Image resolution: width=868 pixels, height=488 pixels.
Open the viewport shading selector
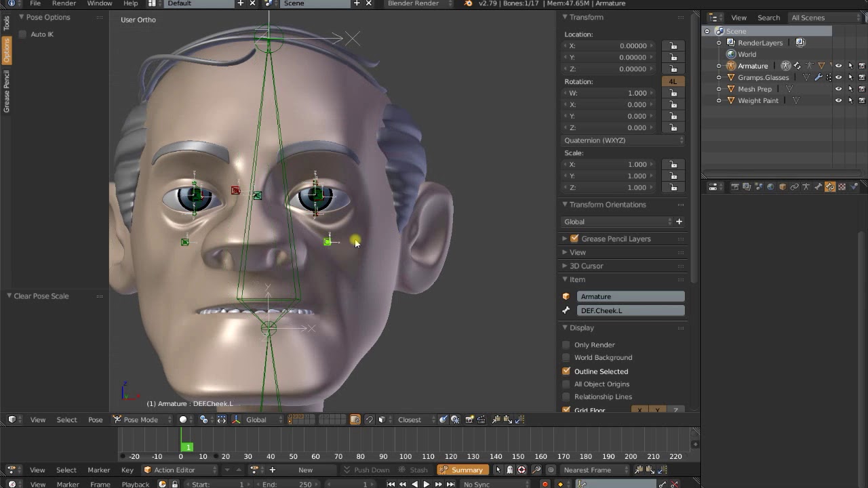pos(186,420)
